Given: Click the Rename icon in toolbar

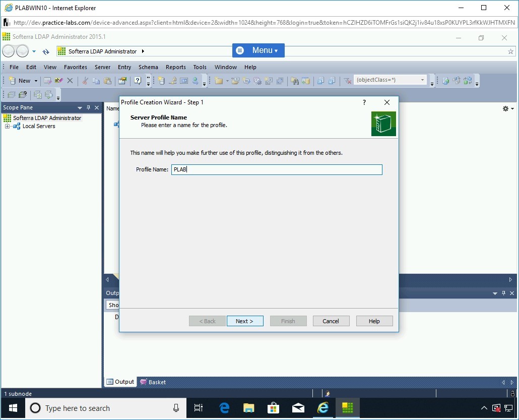Looking at the screenshot, I should [58, 81].
